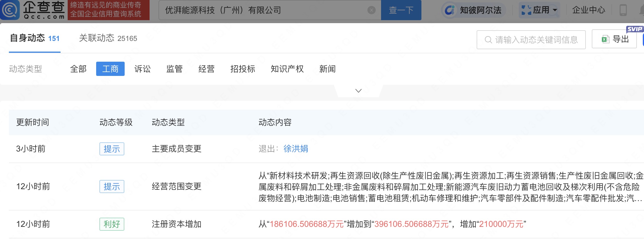Click the 请输入动态关键词信息 search field

click(531, 40)
